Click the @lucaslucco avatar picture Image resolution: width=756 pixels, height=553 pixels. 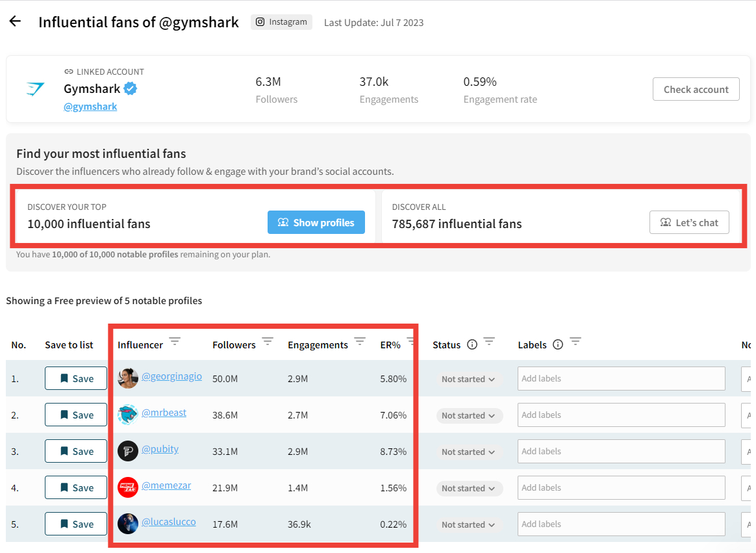(x=128, y=524)
